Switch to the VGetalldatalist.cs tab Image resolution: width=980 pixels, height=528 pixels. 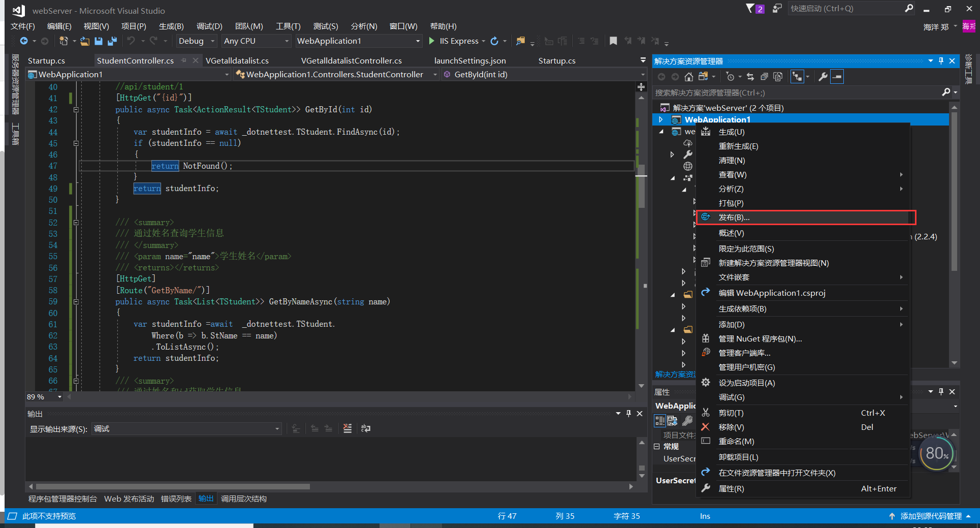237,60
